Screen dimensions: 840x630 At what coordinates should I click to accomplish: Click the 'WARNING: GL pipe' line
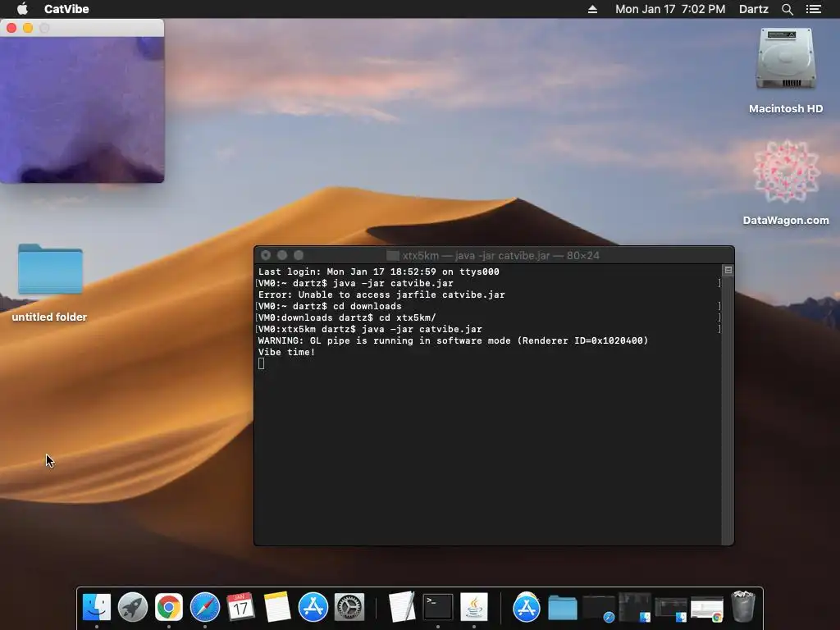pos(453,340)
